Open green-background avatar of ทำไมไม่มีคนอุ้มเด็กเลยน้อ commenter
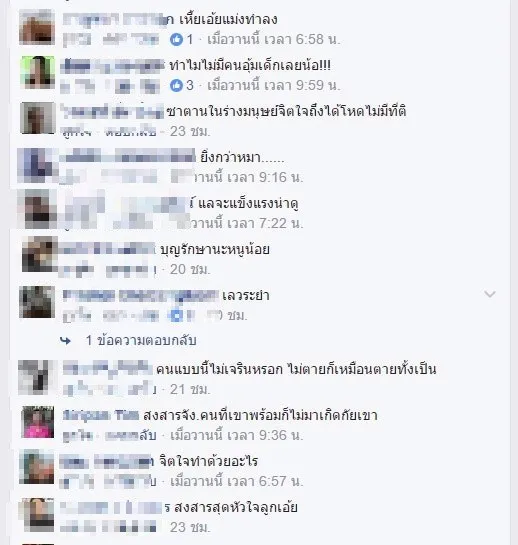This screenshot has width=518, height=545. [x=37, y=73]
